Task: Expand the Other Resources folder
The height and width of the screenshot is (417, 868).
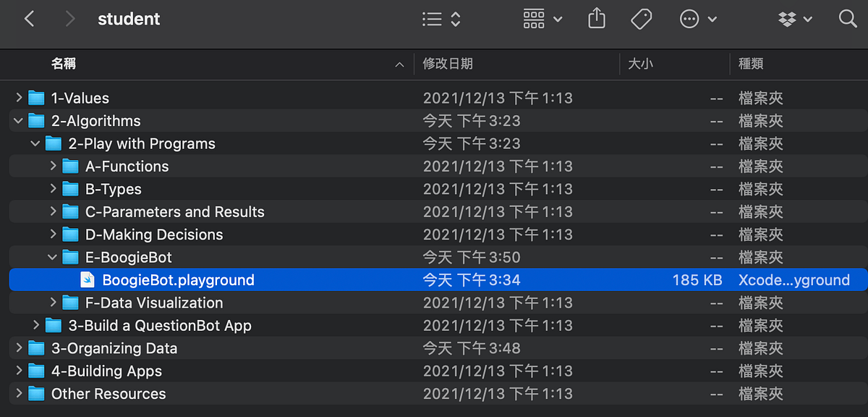Action: pos(18,393)
